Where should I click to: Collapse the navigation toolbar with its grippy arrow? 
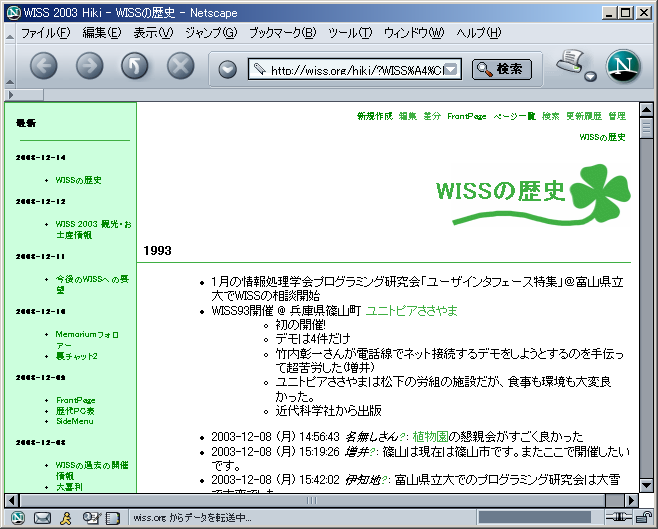click(x=10, y=66)
